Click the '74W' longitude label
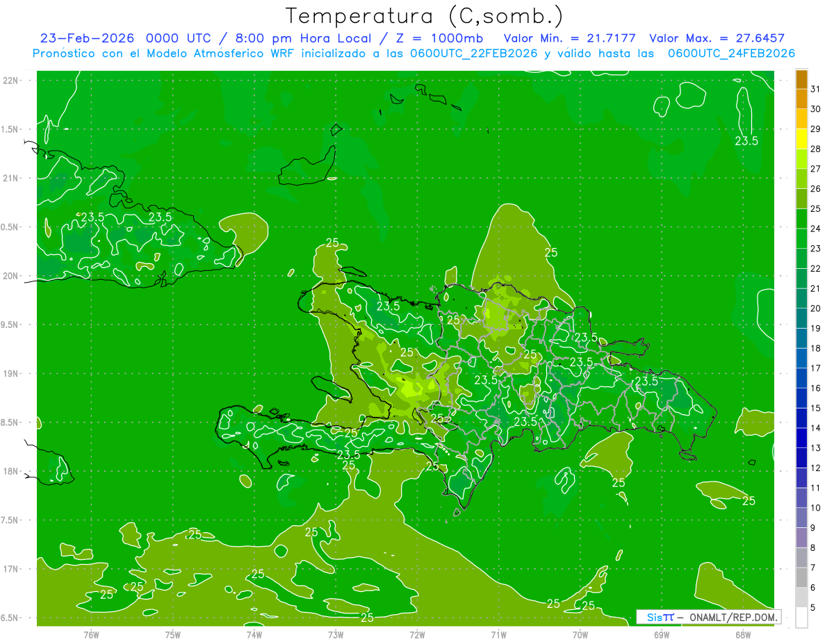 (254, 634)
